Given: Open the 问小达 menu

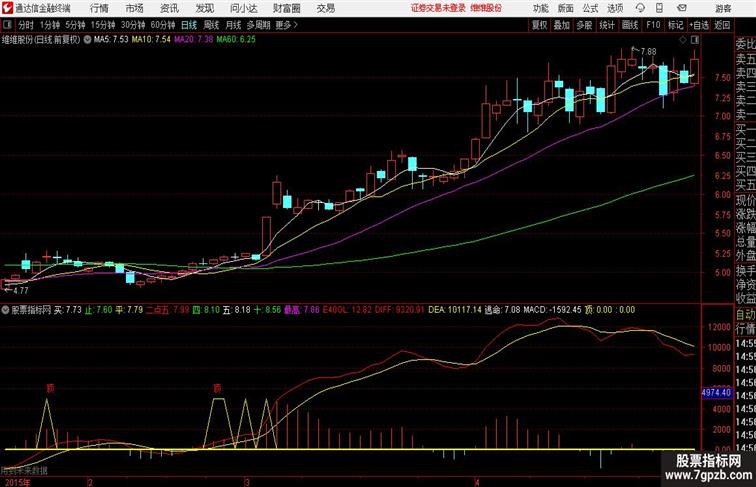Looking at the screenshot, I should click(x=243, y=8).
